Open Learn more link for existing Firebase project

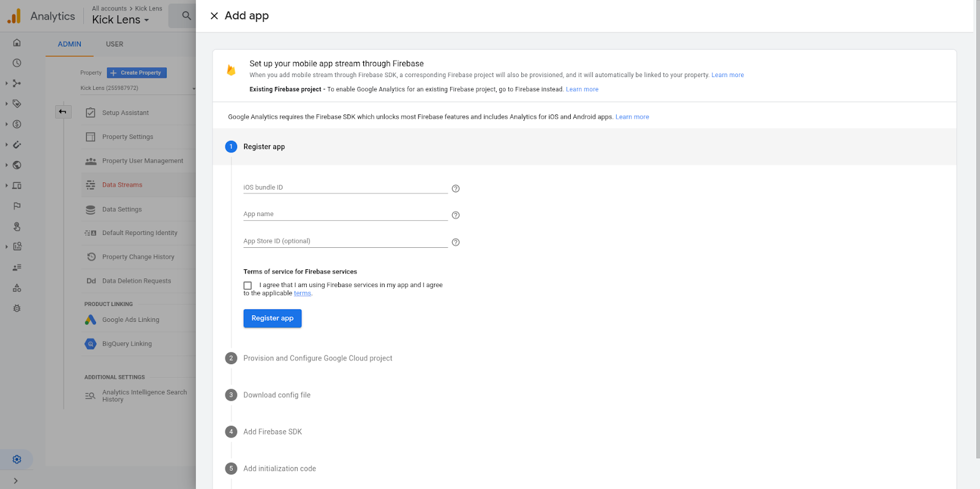click(582, 89)
